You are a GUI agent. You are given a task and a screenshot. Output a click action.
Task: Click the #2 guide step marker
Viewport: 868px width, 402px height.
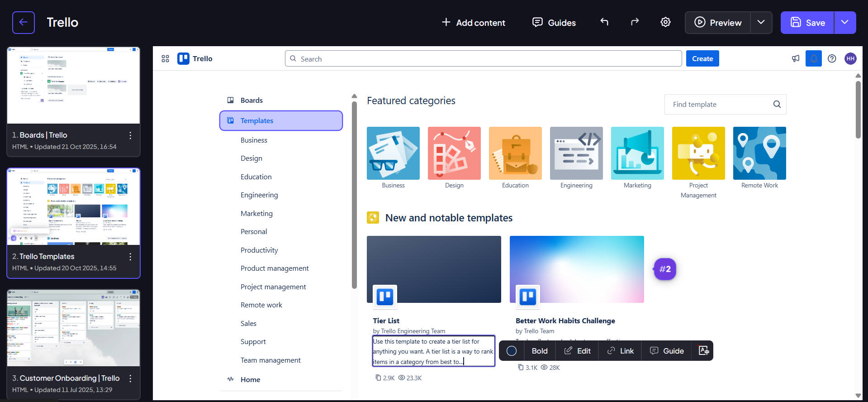point(665,269)
